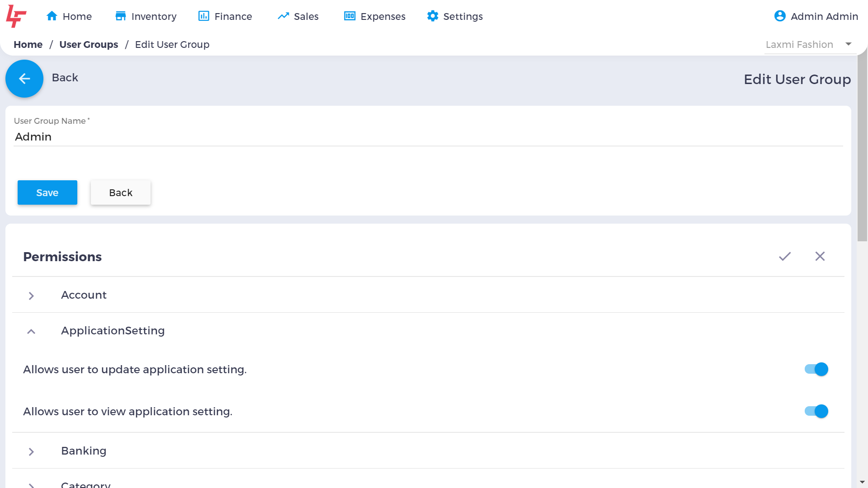Click the Permissions checkmark icon
Image resolution: width=868 pixels, height=488 pixels.
[x=784, y=256]
